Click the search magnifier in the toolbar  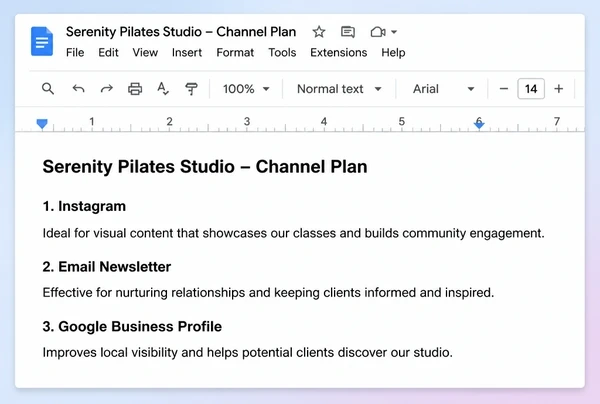click(x=48, y=89)
